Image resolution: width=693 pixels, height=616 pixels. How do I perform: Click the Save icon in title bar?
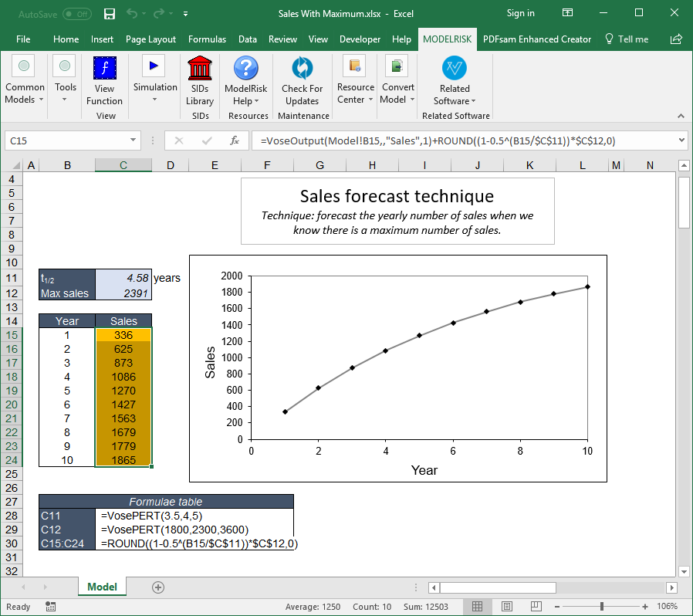110,13
